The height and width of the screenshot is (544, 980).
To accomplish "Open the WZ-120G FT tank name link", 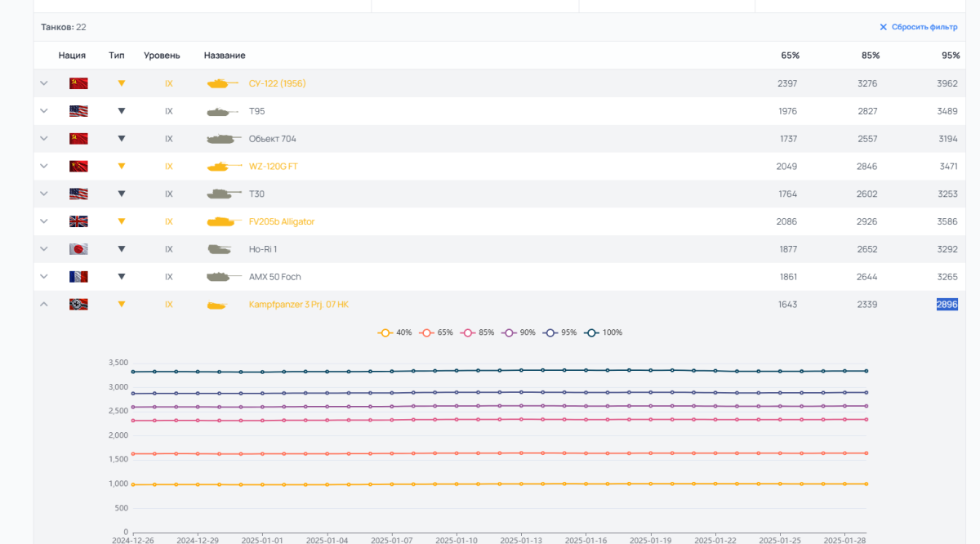I will [273, 167].
